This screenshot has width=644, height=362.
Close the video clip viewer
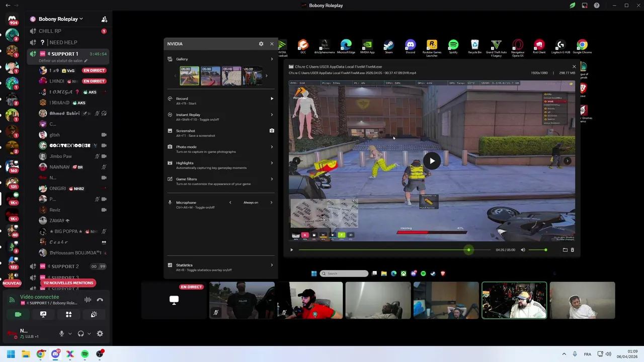click(x=574, y=66)
